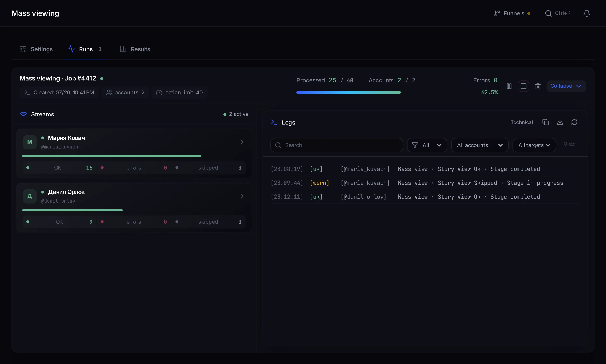Image resolution: width=606 pixels, height=364 pixels.
Task: Expand Данил Орлов stream details
Action: coord(242,196)
